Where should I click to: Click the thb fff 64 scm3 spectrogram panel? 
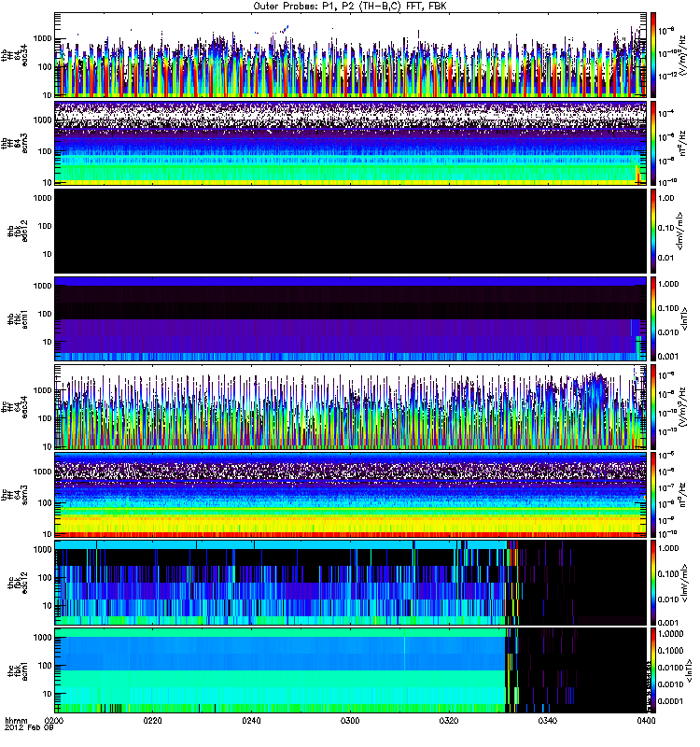[x=350, y=142]
